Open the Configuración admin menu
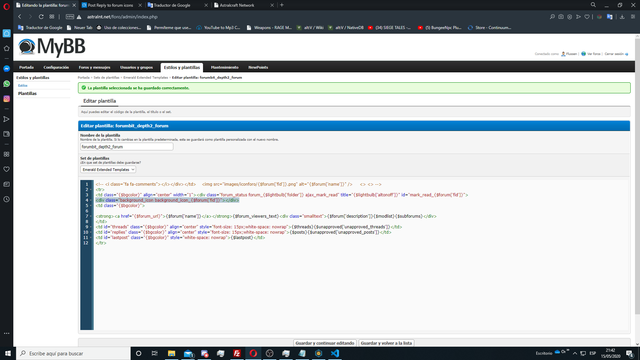This screenshot has height=360, width=640. pyautogui.click(x=56, y=67)
